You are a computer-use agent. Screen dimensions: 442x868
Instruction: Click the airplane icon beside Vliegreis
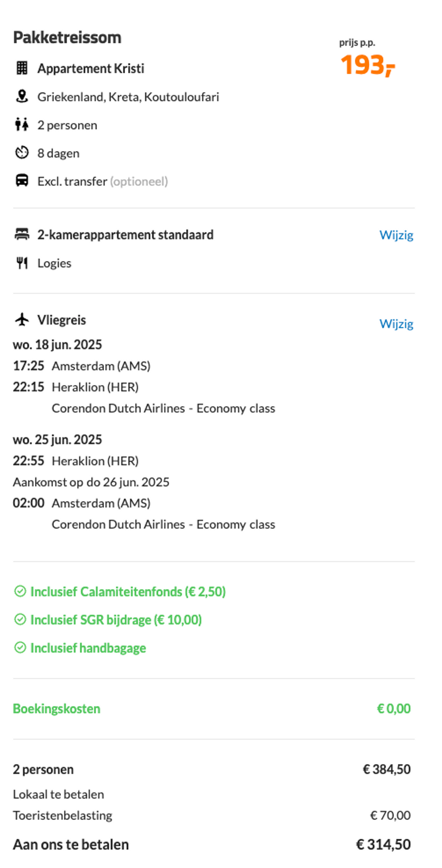tap(22, 319)
